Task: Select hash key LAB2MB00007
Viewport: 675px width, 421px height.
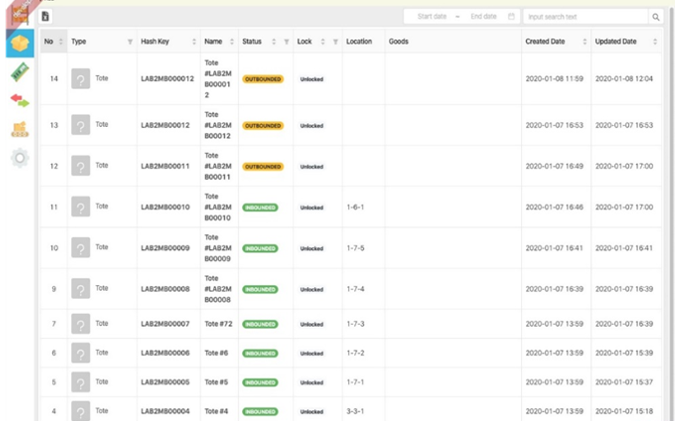Action: pyautogui.click(x=165, y=324)
